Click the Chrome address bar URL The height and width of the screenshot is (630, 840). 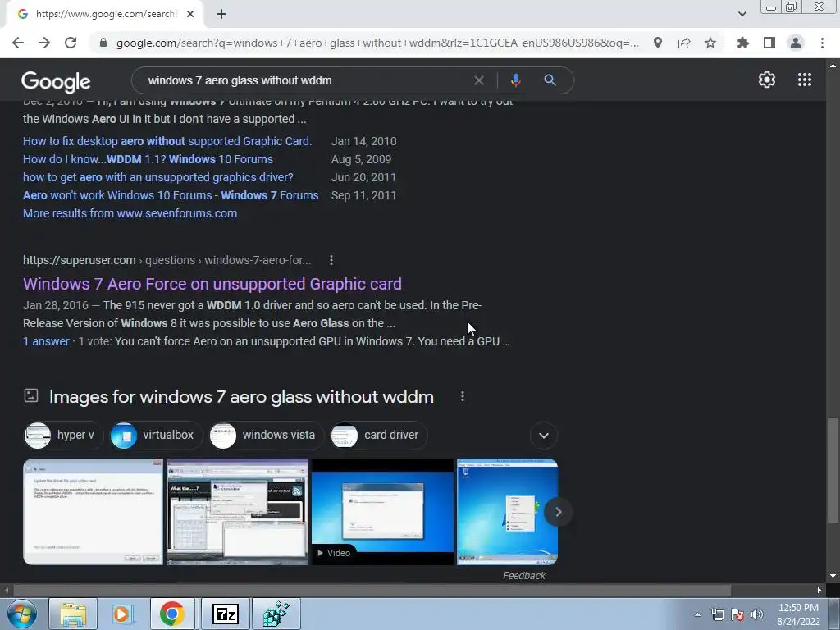pyautogui.click(x=377, y=43)
